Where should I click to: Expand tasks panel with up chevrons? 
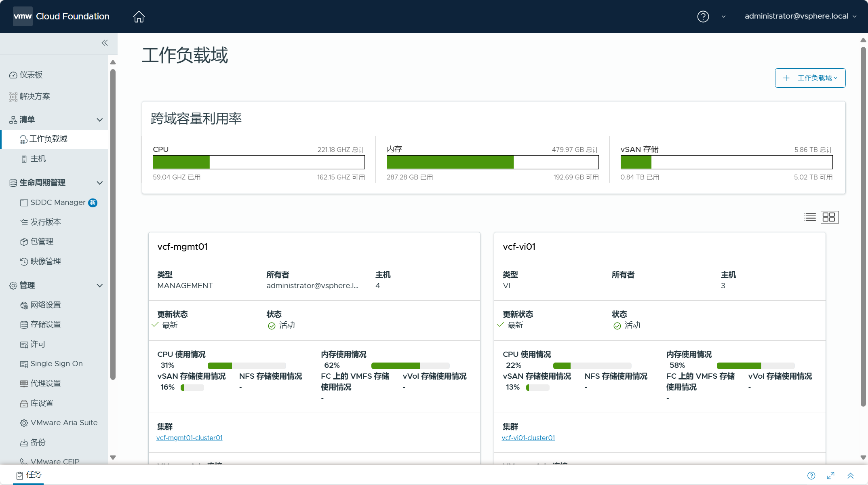pos(850,476)
